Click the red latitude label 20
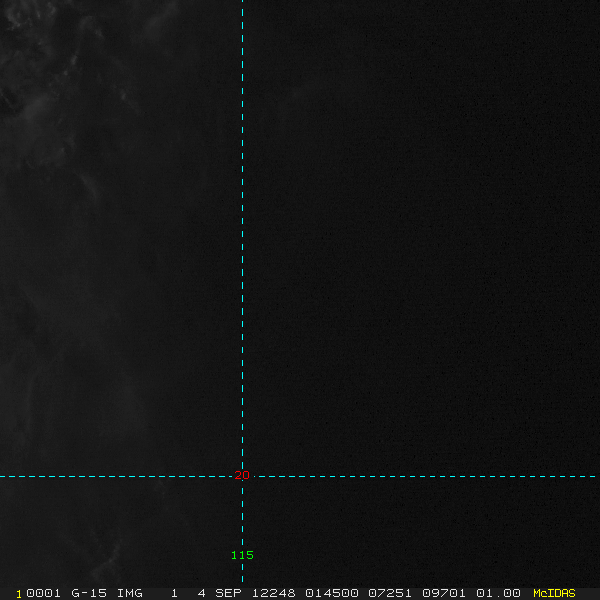 [x=242, y=475]
